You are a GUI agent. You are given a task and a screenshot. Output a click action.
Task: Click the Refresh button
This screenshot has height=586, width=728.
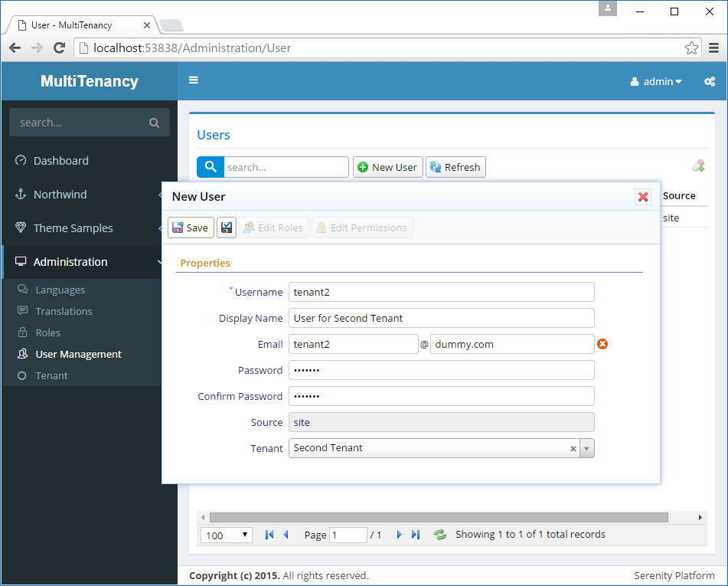pyautogui.click(x=455, y=167)
